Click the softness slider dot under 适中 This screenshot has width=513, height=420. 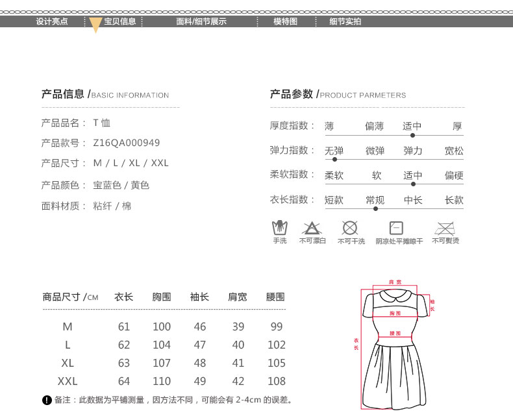414,184
